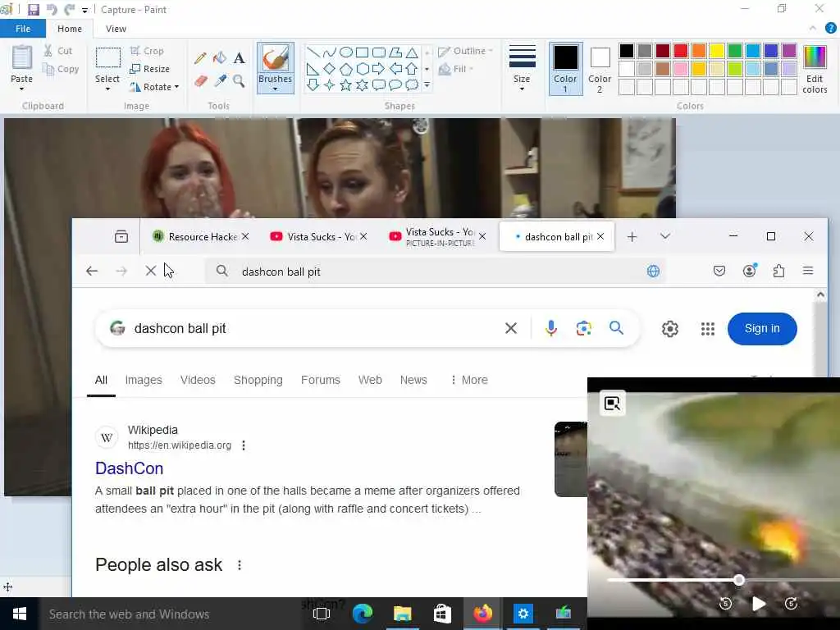Viewport: 840px width, 630px height.
Task: Pick the red color swatch in Paint
Action: click(x=680, y=51)
